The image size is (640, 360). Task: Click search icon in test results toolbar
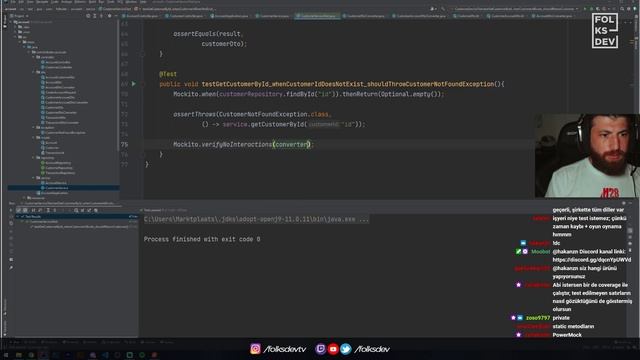76,210
